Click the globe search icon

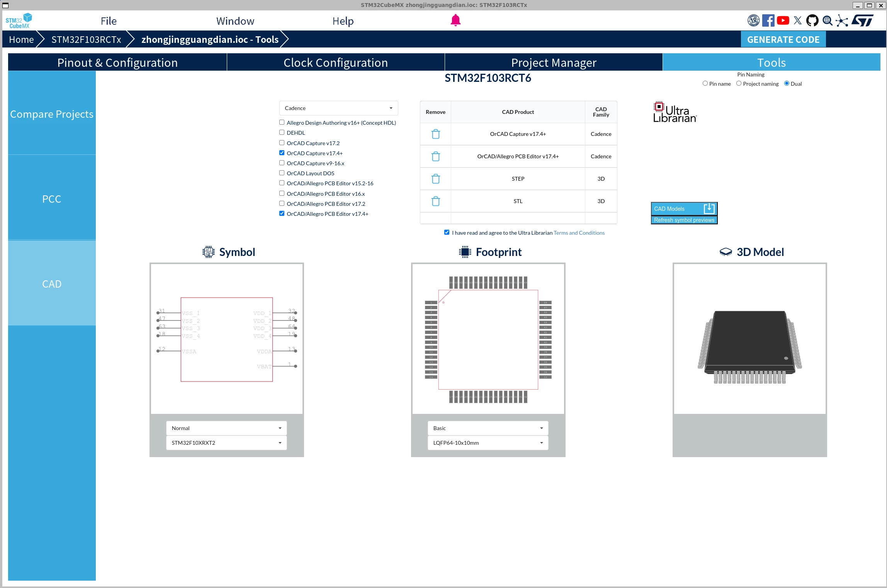(827, 20)
